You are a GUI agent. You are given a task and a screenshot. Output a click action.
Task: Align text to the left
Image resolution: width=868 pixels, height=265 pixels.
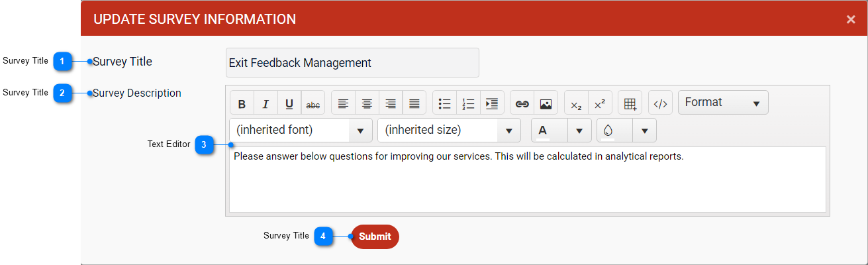[x=343, y=103]
